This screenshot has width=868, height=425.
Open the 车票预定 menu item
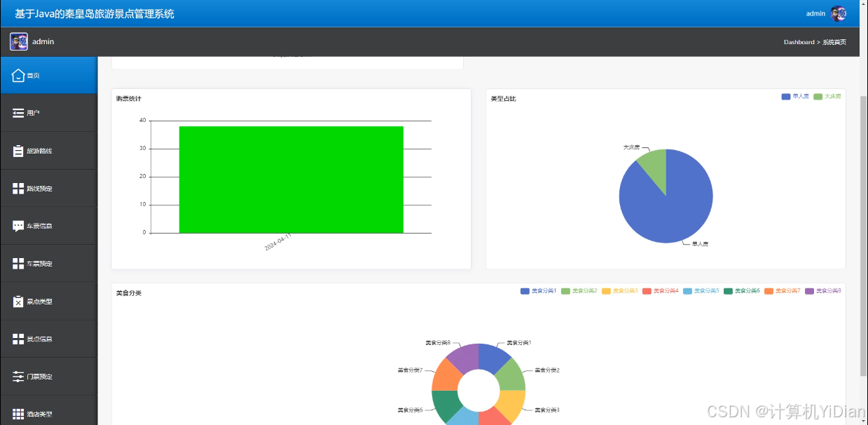click(x=48, y=264)
